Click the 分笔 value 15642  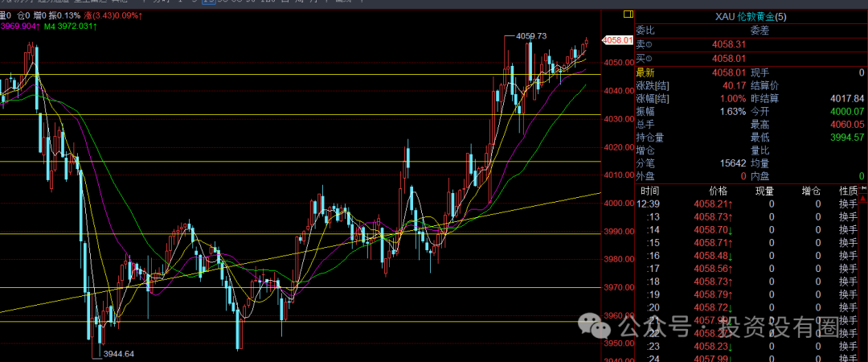pyautogui.click(x=734, y=163)
